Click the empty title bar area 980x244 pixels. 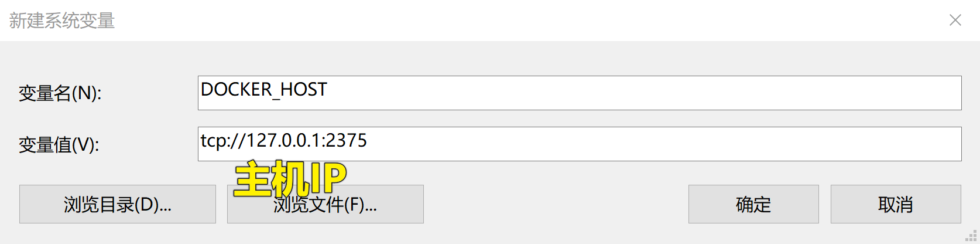click(527, 21)
